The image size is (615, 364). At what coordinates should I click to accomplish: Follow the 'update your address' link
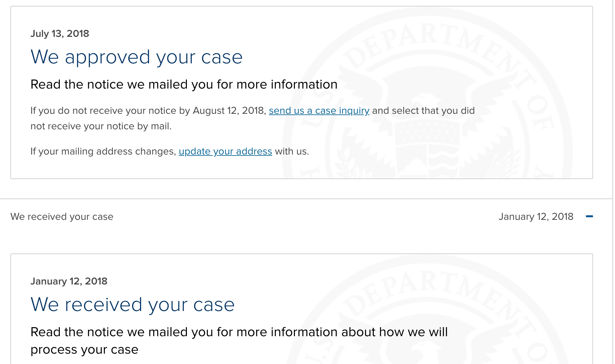(225, 151)
